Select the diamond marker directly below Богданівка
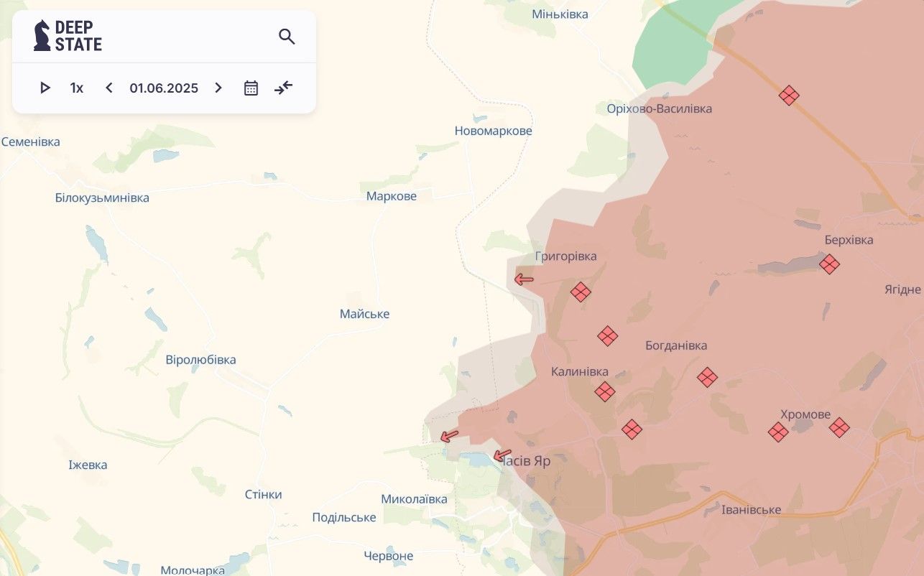Screen dimensions: 924x576 707,377
